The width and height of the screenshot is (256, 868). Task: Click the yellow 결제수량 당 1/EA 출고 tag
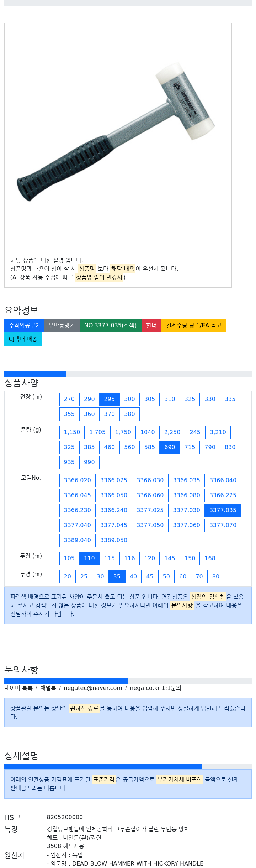coord(194,326)
